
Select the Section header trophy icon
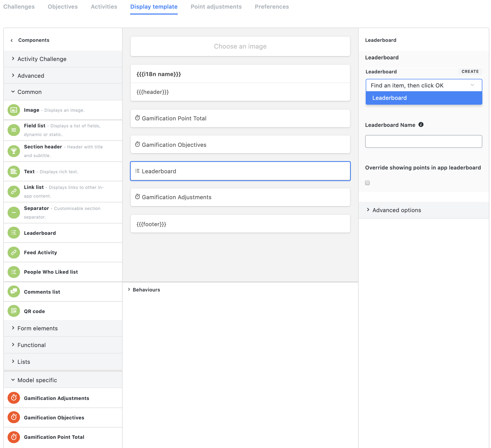click(x=14, y=151)
